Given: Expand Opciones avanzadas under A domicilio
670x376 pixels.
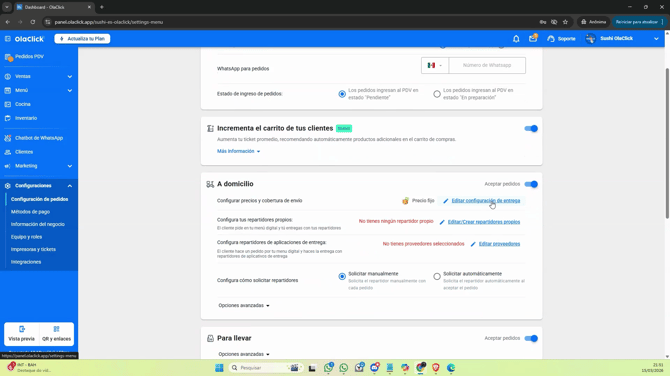Looking at the screenshot, I should [244, 306].
